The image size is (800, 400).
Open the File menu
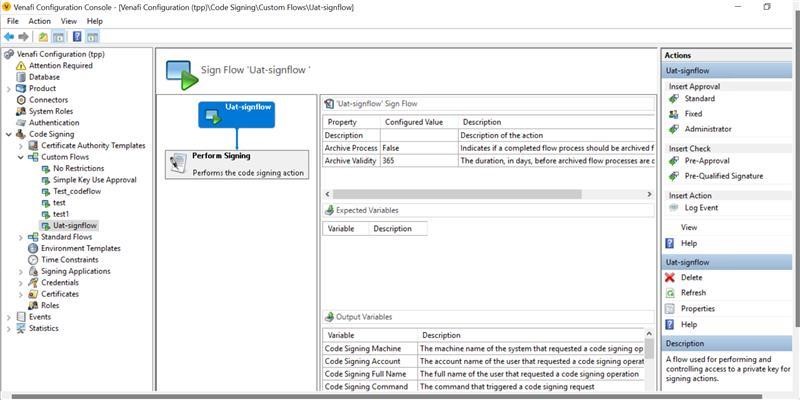(x=13, y=21)
